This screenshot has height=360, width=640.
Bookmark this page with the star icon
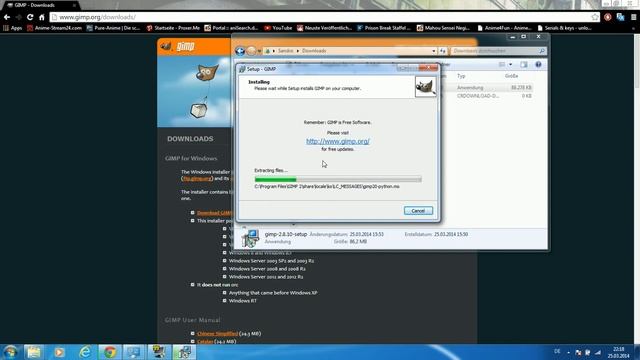tap(595, 17)
